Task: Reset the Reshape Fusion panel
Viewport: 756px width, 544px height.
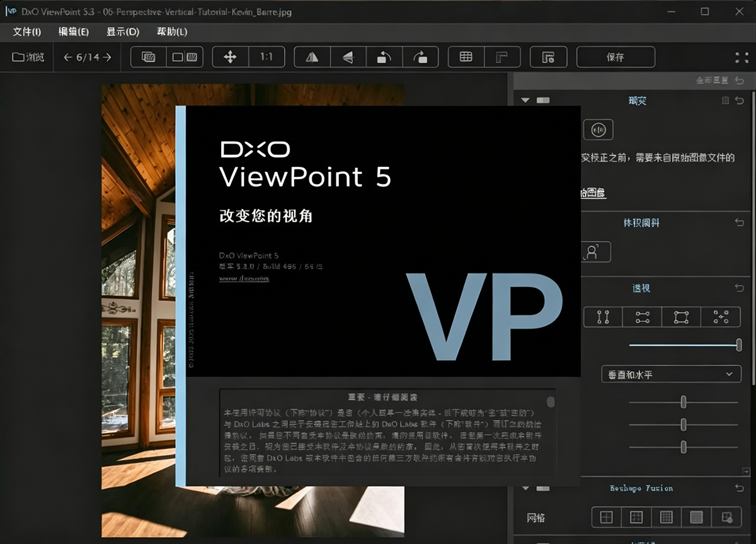Action: [x=740, y=488]
